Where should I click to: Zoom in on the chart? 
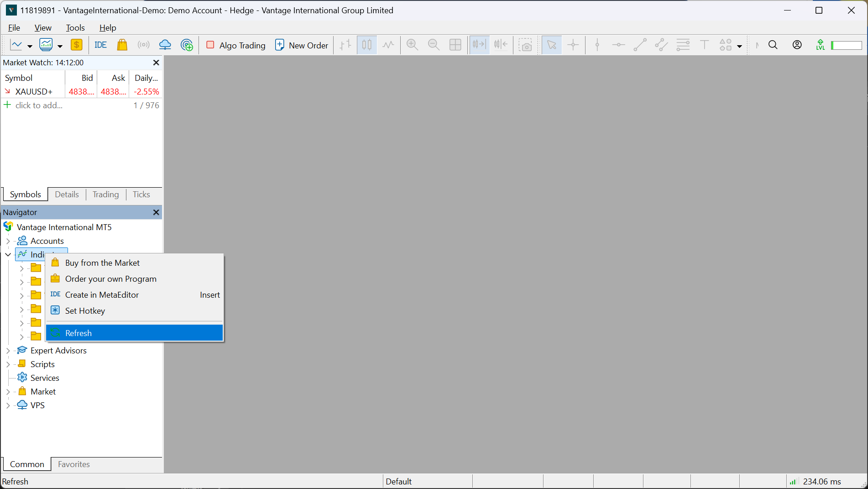click(x=412, y=45)
